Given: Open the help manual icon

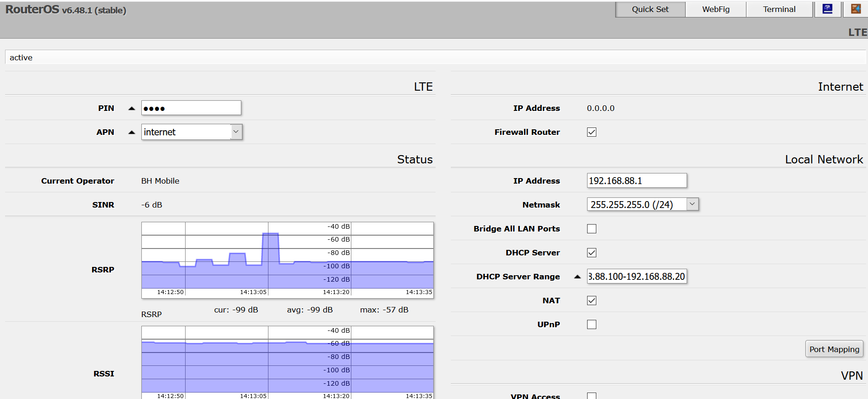Looking at the screenshot, I should pos(827,9).
